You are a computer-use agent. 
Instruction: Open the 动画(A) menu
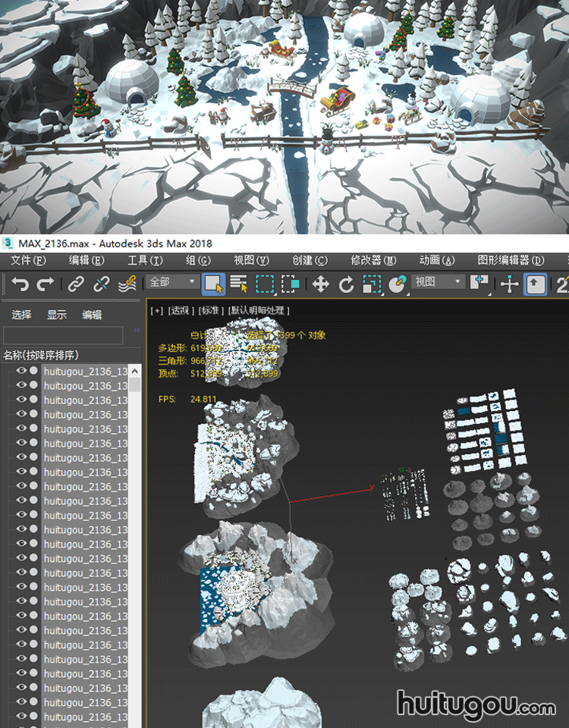437,260
